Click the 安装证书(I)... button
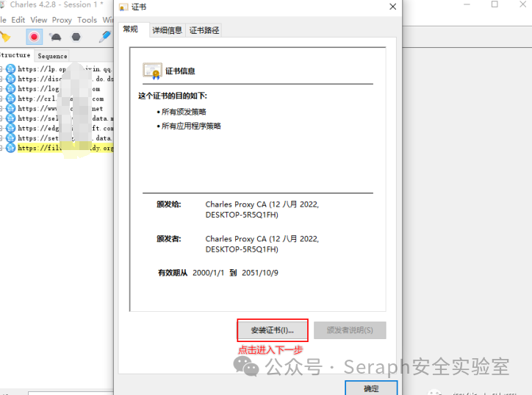The image size is (532, 395). tap(273, 330)
